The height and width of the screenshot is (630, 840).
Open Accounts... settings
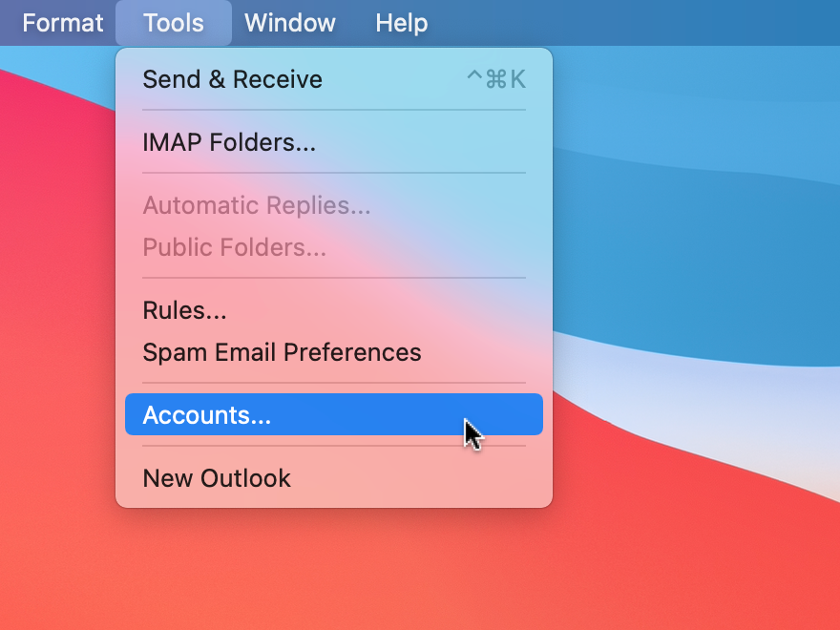pyautogui.click(x=334, y=414)
